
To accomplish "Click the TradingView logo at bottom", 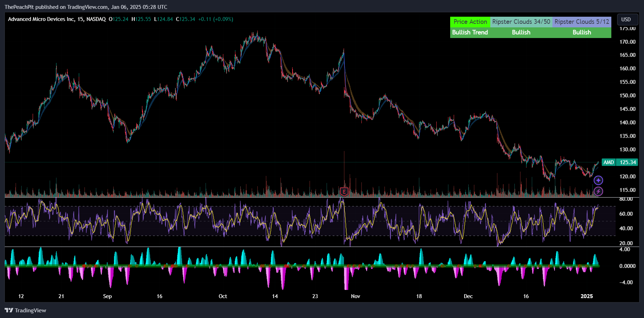I will 26,310.
